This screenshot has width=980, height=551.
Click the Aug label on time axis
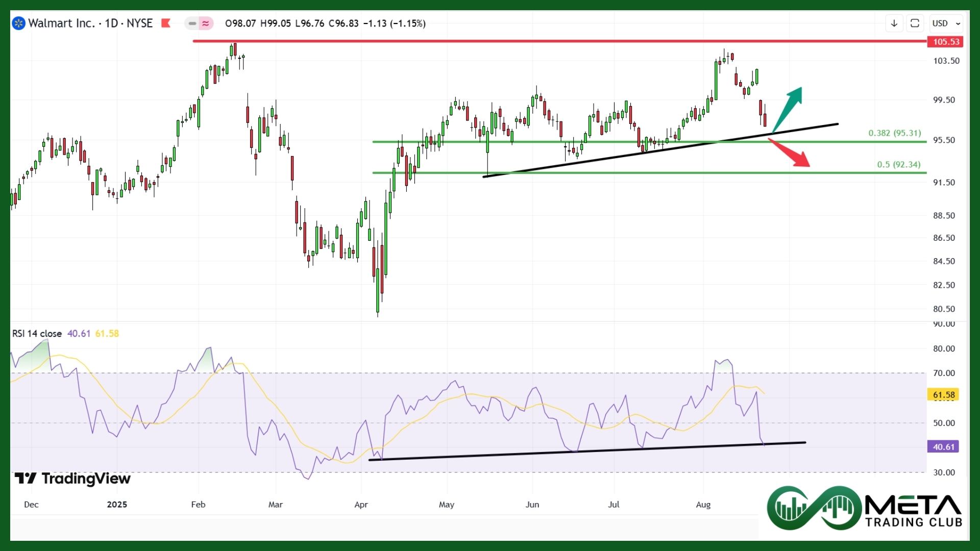coord(703,505)
